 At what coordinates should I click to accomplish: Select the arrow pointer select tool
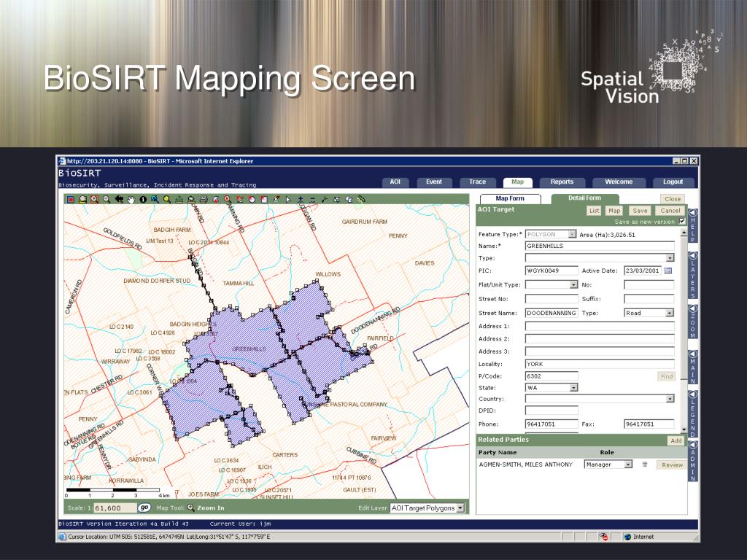pos(288,200)
